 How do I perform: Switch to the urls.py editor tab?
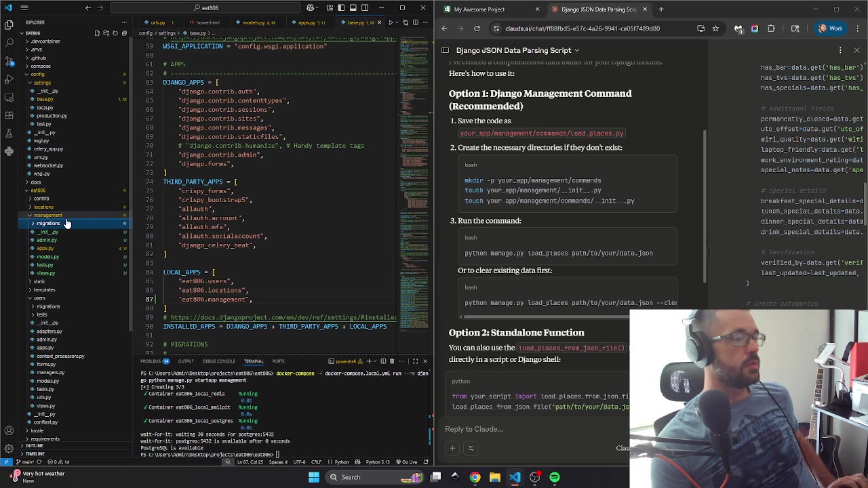coord(160,22)
